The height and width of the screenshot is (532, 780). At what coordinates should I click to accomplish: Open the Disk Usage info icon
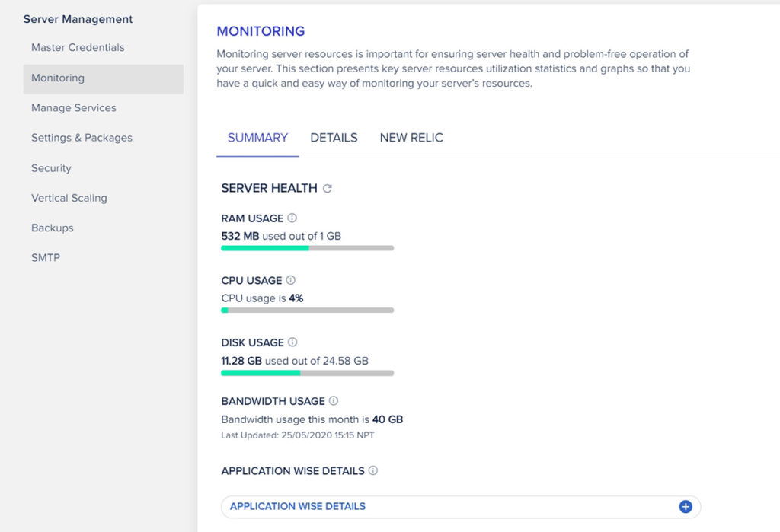click(x=292, y=342)
